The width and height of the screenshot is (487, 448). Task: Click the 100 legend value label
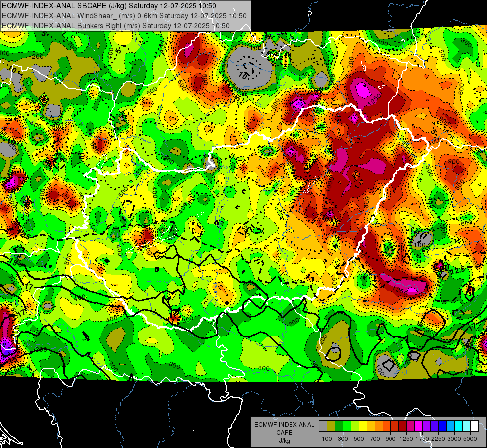(x=327, y=439)
